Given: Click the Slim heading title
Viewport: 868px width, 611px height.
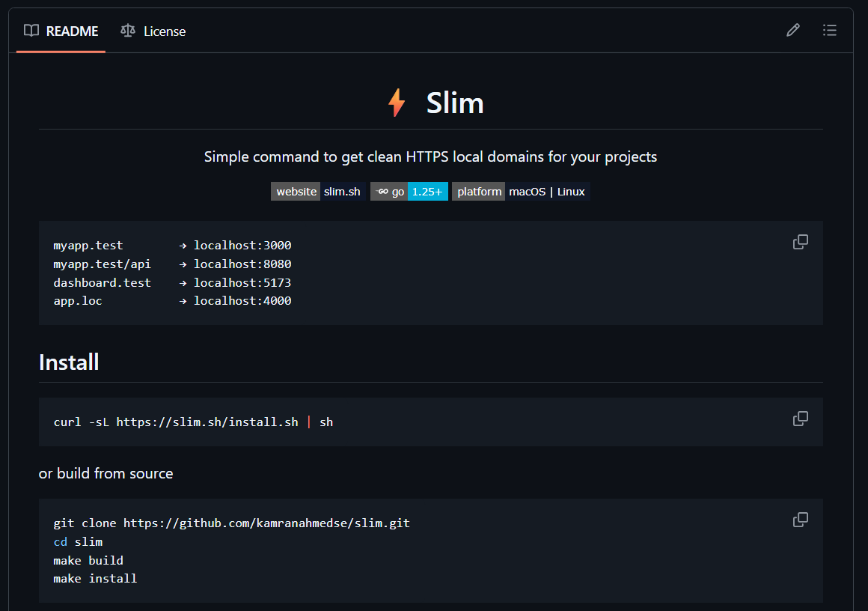Looking at the screenshot, I should click(454, 103).
